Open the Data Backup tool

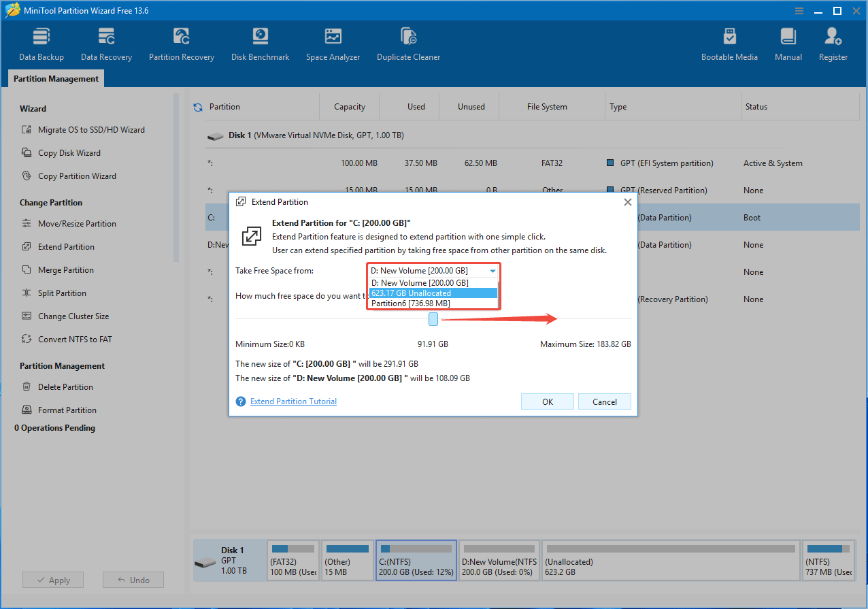pyautogui.click(x=41, y=44)
